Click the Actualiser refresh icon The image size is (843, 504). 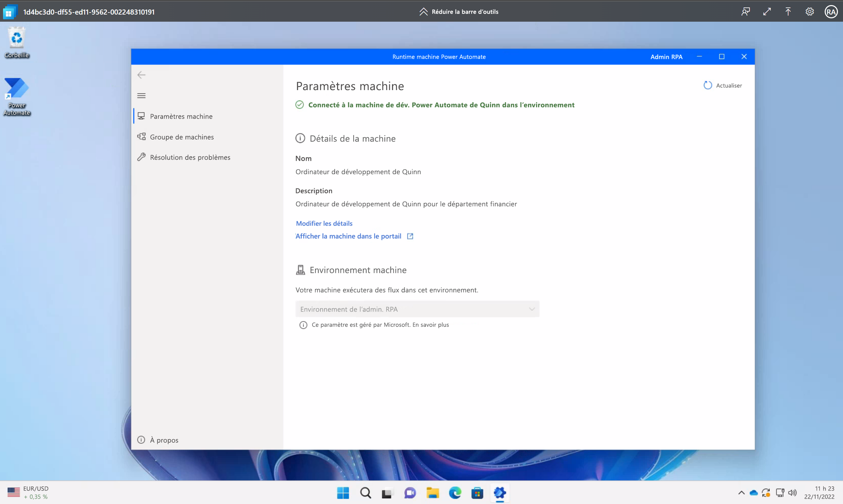tap(707, 85)
